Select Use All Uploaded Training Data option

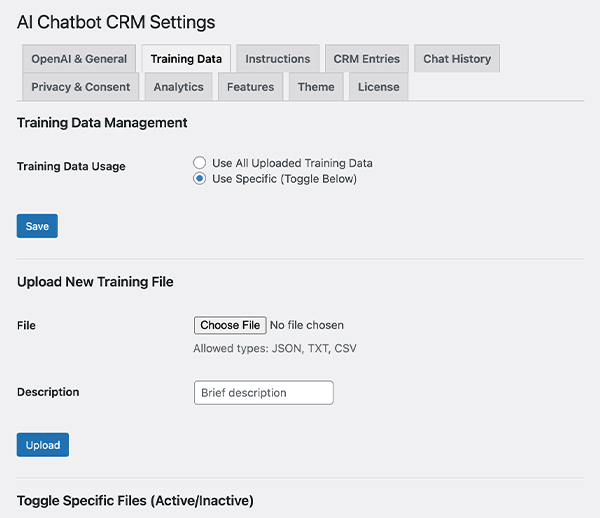(x=200, y=163)
